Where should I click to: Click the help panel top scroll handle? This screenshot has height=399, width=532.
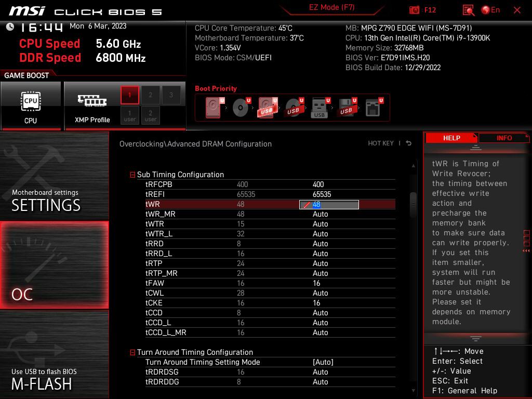[475, 148]
